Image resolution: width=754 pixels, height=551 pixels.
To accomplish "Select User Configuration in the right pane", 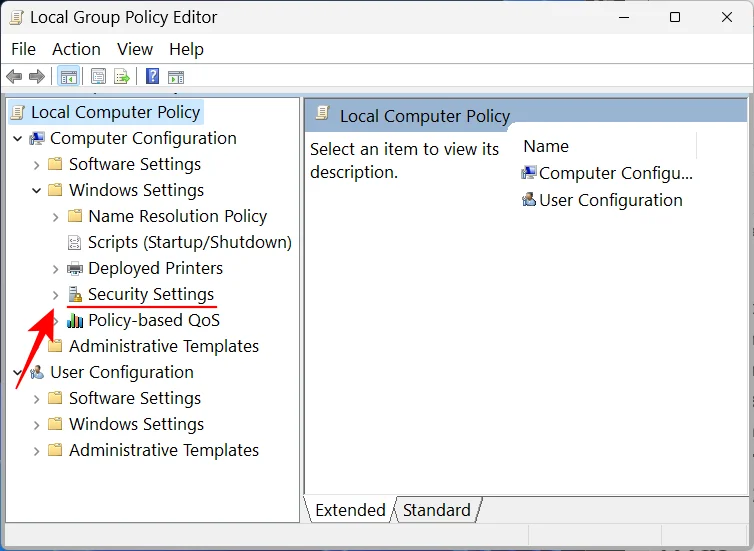I will 610,200.
